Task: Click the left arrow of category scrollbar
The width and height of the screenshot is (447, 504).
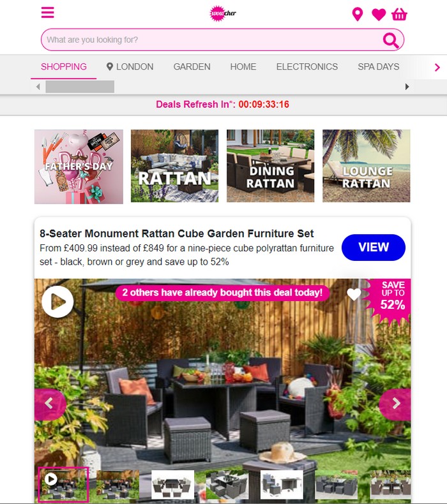Action: (38, 87)
